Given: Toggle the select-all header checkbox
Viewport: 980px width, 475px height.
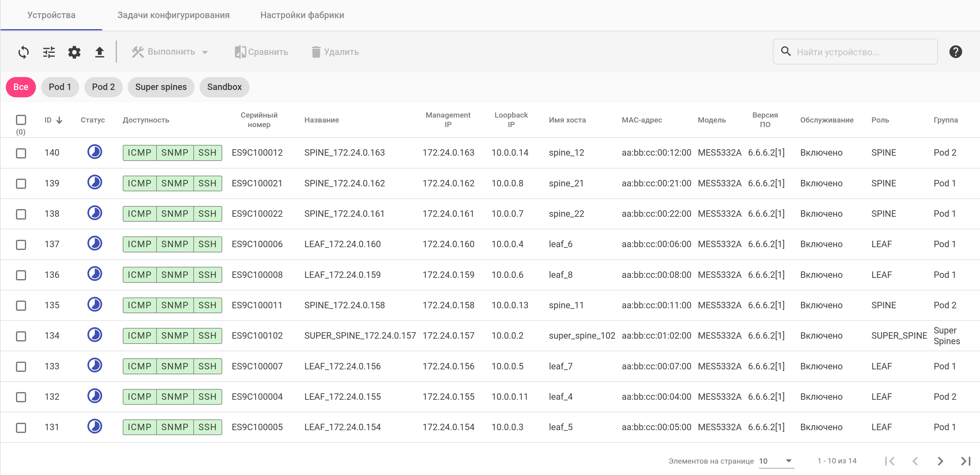Looking at the screenshot, I should tap(21, 120).
